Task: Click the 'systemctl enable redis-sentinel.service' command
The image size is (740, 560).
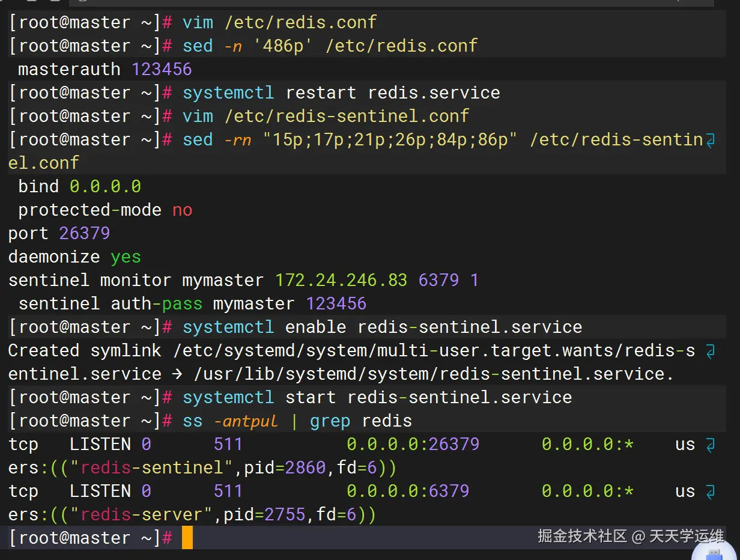Action: [382, 327]
